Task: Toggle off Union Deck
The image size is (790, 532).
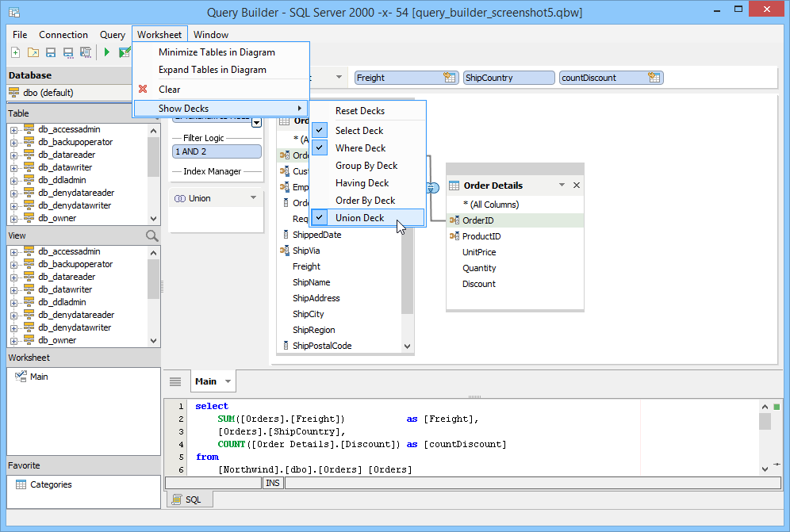Action: point(368,217)
